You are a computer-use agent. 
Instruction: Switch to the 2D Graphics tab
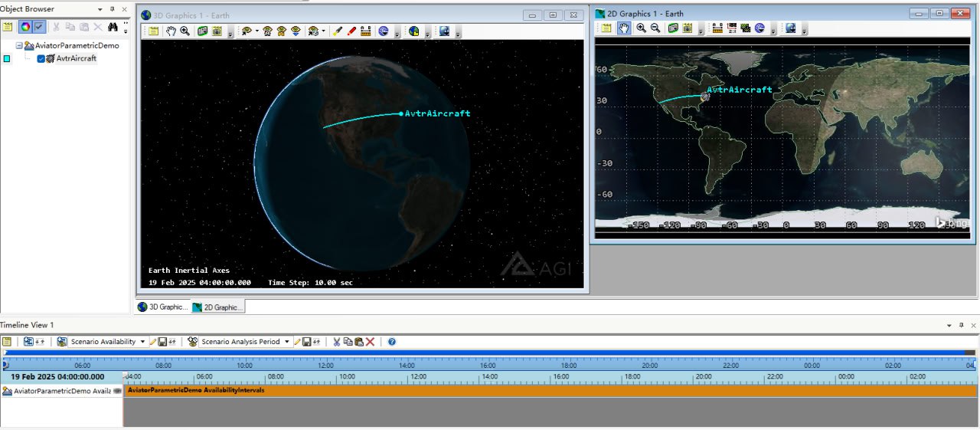pyautogui.click(x=218, y=307)
